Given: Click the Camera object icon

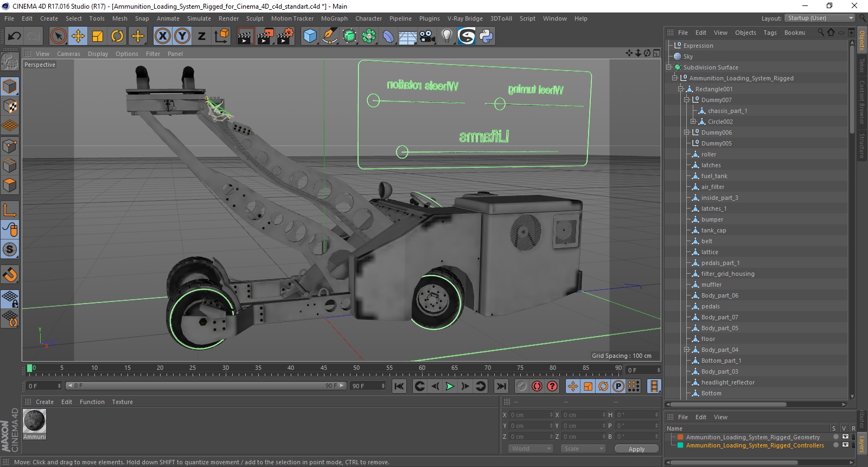Looking at the screenshot, I should coord(427,36).
